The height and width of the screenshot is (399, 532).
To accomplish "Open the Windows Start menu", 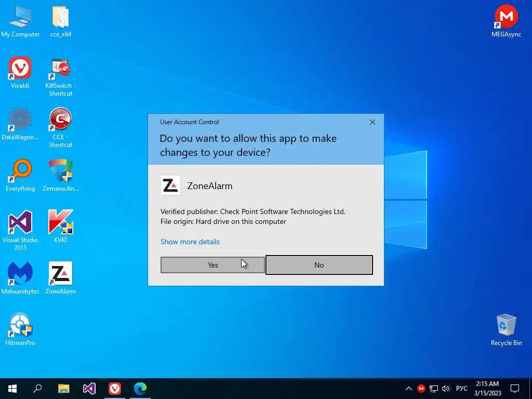I will tap(12, 389).
